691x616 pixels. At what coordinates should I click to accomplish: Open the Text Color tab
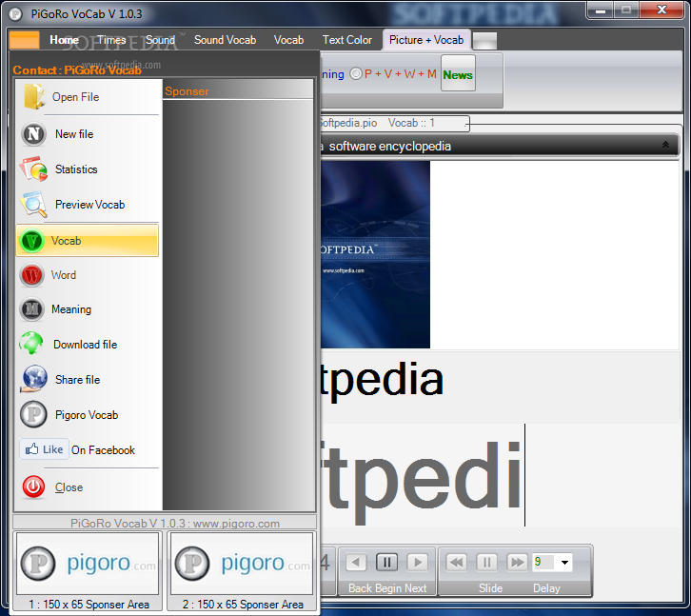347,40
